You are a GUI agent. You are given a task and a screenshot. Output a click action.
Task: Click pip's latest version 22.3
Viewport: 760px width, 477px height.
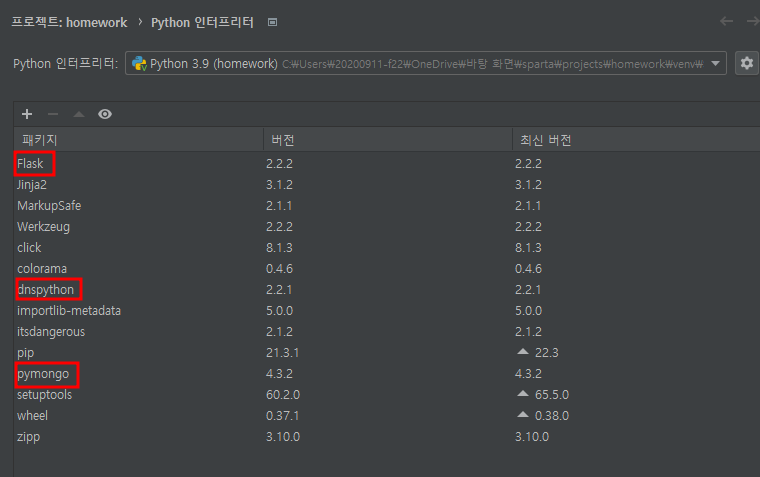(546, 353)
